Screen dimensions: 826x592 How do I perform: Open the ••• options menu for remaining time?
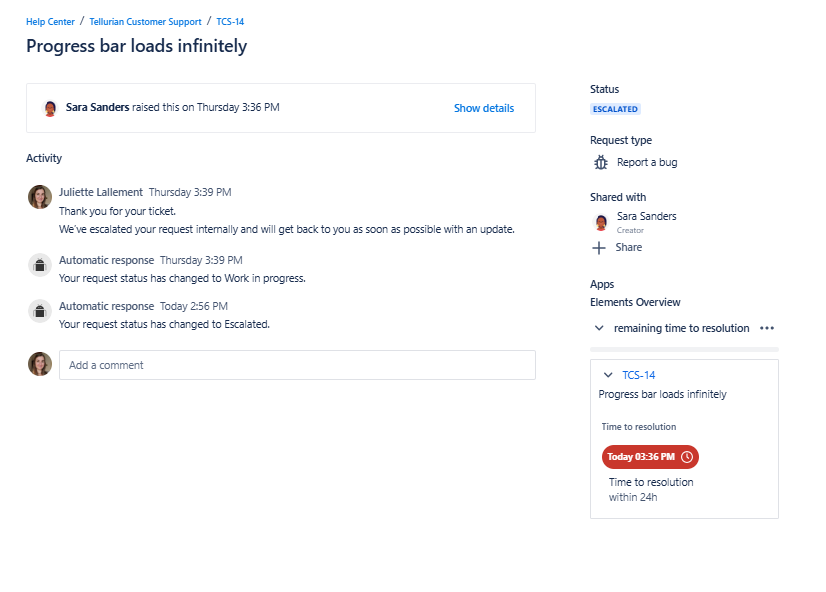coord(766,327)
